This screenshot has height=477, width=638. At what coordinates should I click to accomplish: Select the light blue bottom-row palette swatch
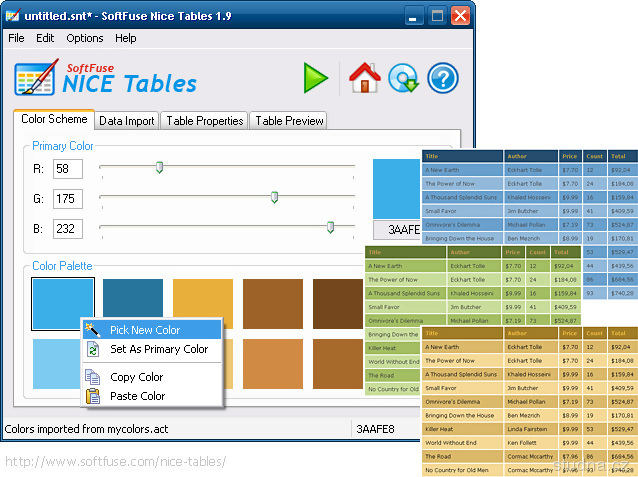[57, 364]
